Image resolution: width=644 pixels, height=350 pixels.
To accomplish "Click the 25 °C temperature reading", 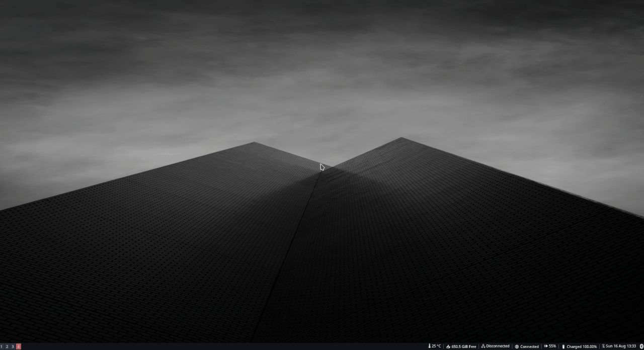I will [436, 346].
